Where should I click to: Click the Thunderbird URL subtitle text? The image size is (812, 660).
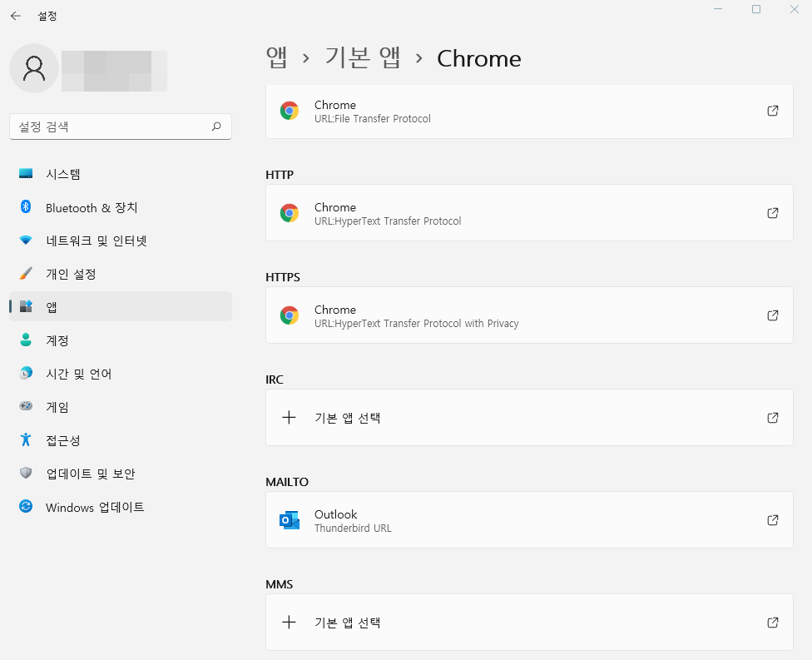[353, 528]
